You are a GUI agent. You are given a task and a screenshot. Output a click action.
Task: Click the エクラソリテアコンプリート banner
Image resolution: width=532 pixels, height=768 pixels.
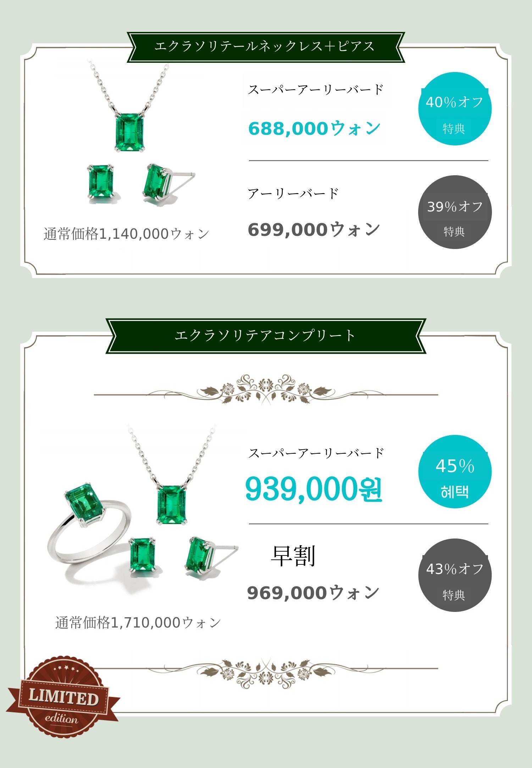[x=265, y=336]
